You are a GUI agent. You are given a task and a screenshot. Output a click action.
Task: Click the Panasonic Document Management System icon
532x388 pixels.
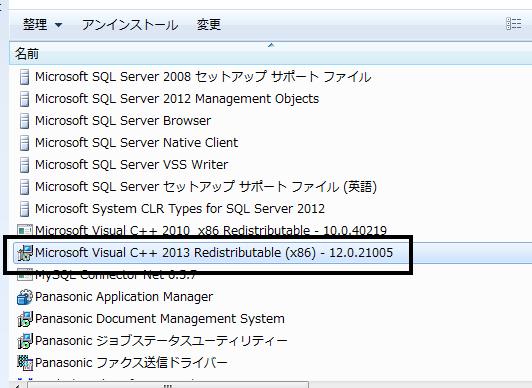click(x=25, y=319)
